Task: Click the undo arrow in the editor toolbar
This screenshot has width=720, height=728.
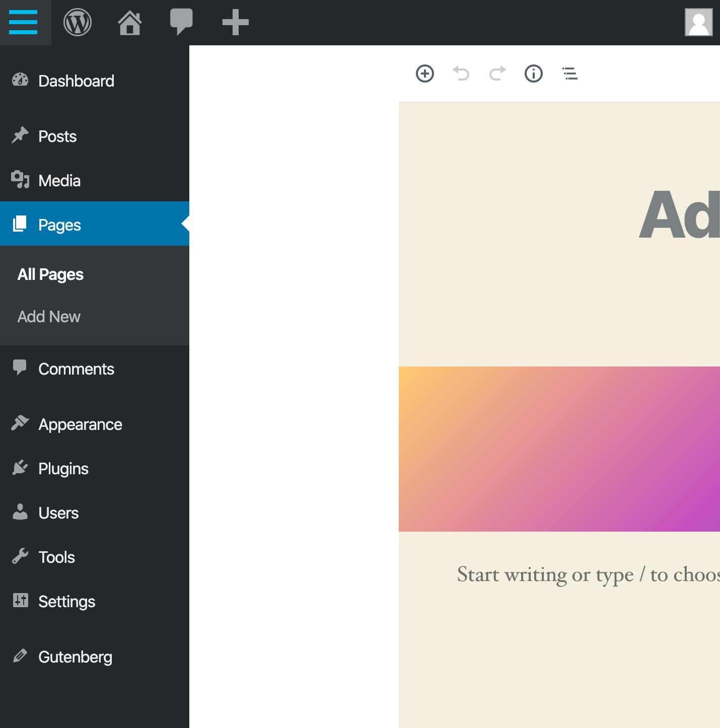Action: (x=461, y=74)
